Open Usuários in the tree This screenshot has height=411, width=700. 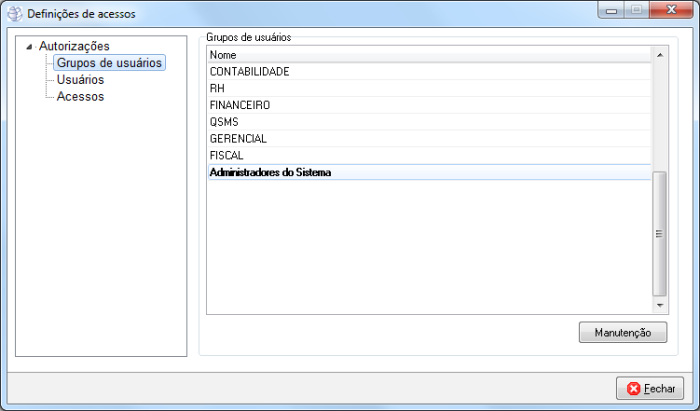(80, 80)
